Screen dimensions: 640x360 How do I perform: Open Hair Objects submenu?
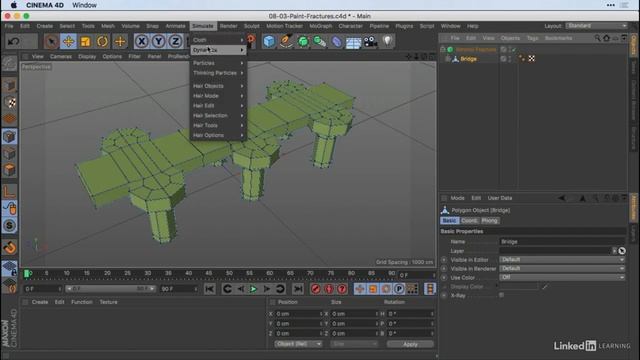coord(218,86)
